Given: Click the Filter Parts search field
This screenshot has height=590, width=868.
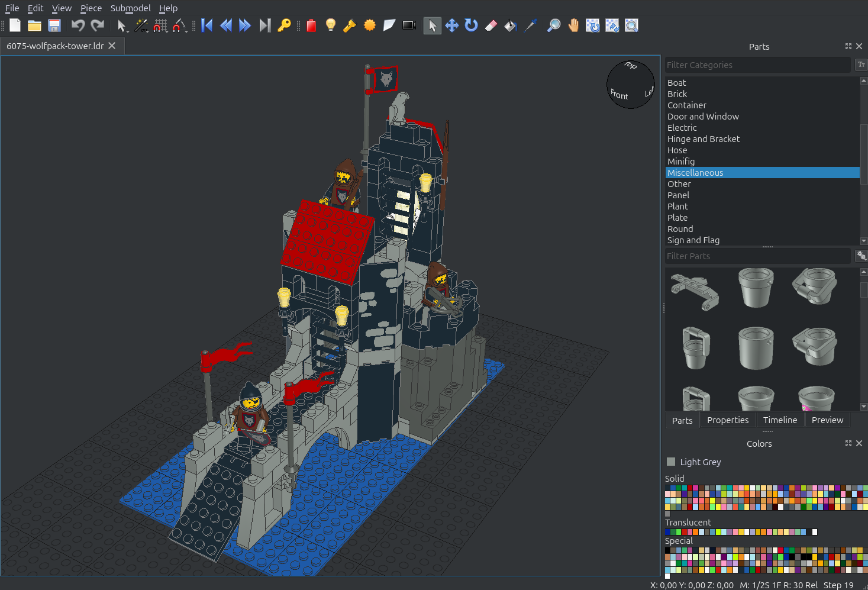Looking at the screenshot, I should pos(757,256).
